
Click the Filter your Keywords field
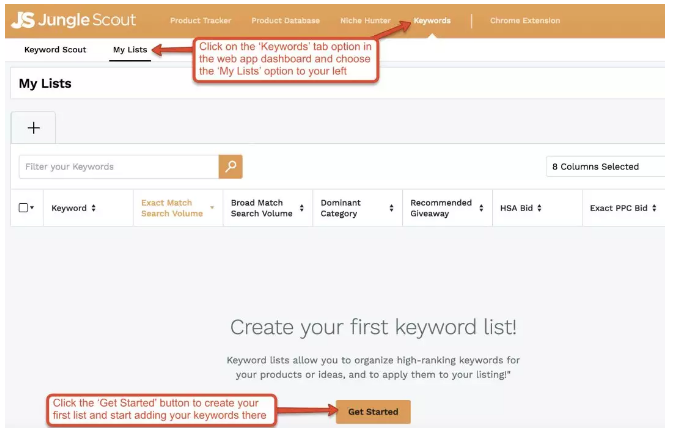(118, 166)
